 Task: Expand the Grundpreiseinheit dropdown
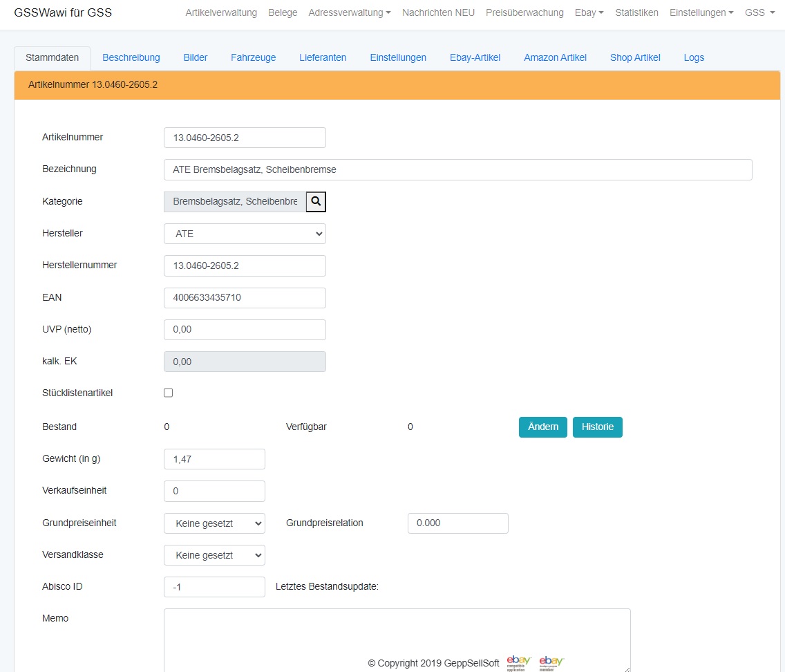coord(214,523)
